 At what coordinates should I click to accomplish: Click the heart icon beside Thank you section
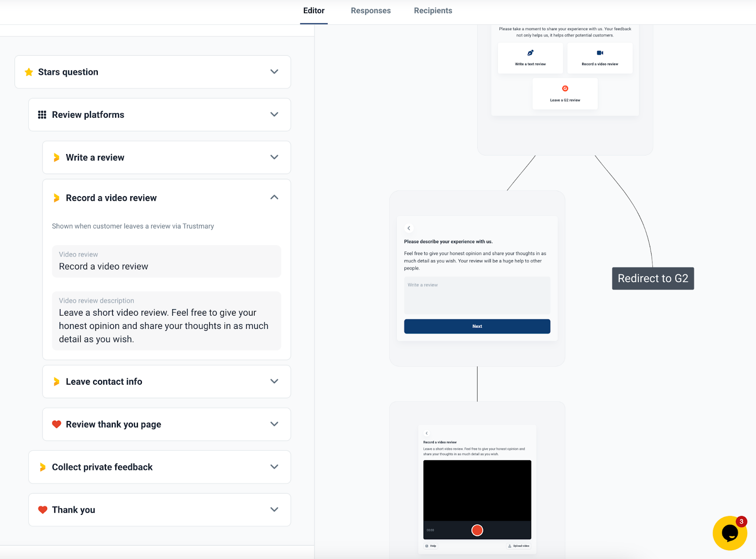[43, 509]
